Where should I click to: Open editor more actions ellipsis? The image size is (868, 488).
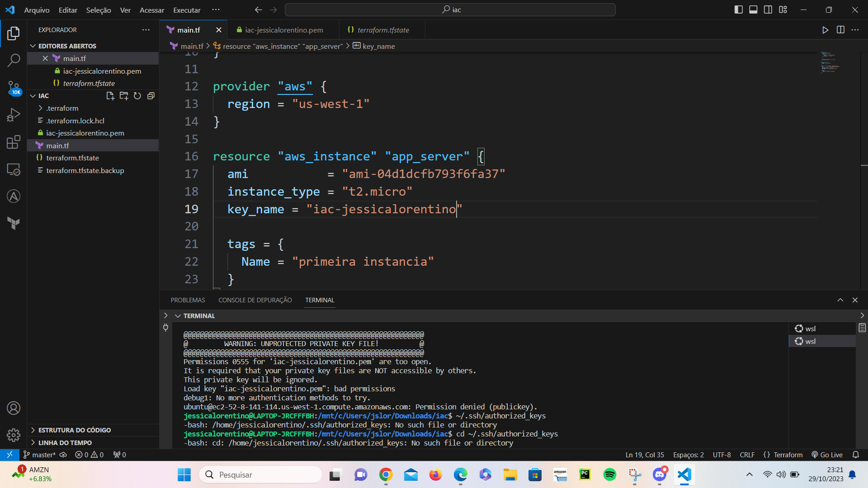coord(855,30)
